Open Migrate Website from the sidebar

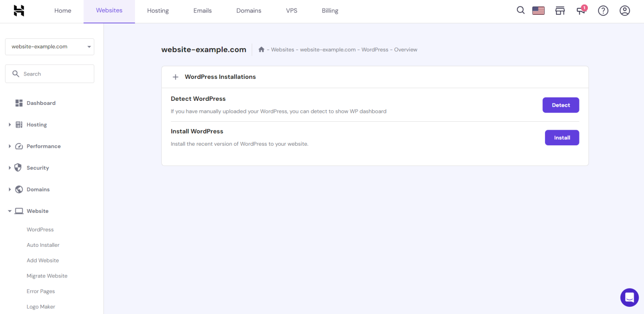click(47, 276)
